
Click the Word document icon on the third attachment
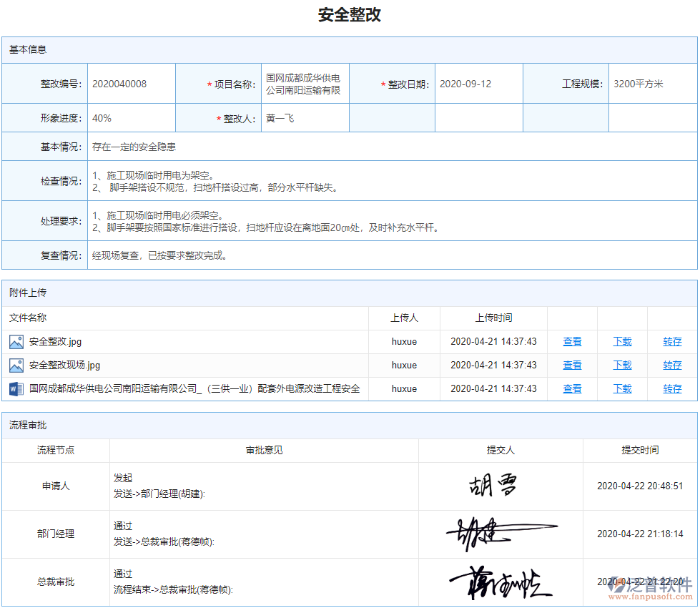click(16, 388)
